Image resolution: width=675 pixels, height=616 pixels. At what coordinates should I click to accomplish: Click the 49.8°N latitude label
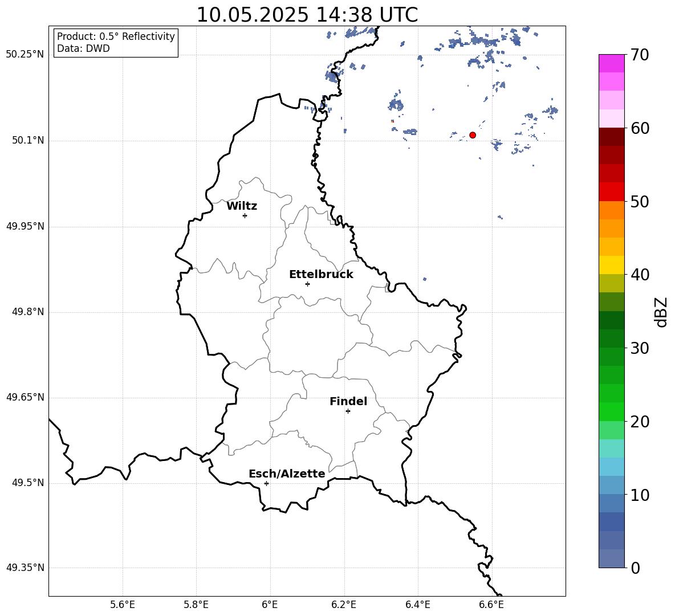28,312
